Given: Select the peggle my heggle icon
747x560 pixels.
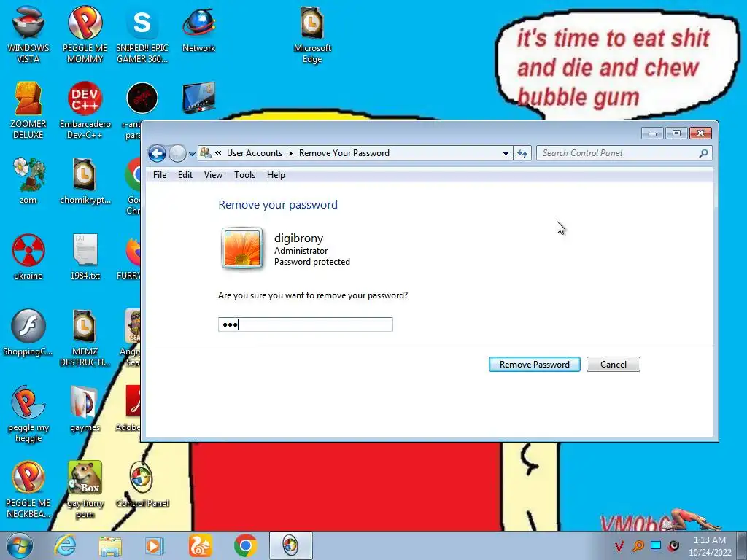Looking at the screenshot, I should [28, 414].
